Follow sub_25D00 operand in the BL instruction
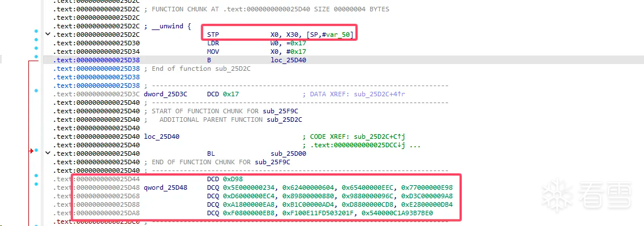The image size is (644, 226). tap(288, 153)
